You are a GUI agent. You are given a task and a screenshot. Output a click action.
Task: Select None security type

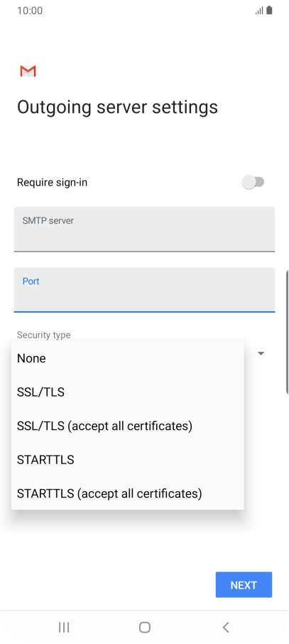coord(128,358)
